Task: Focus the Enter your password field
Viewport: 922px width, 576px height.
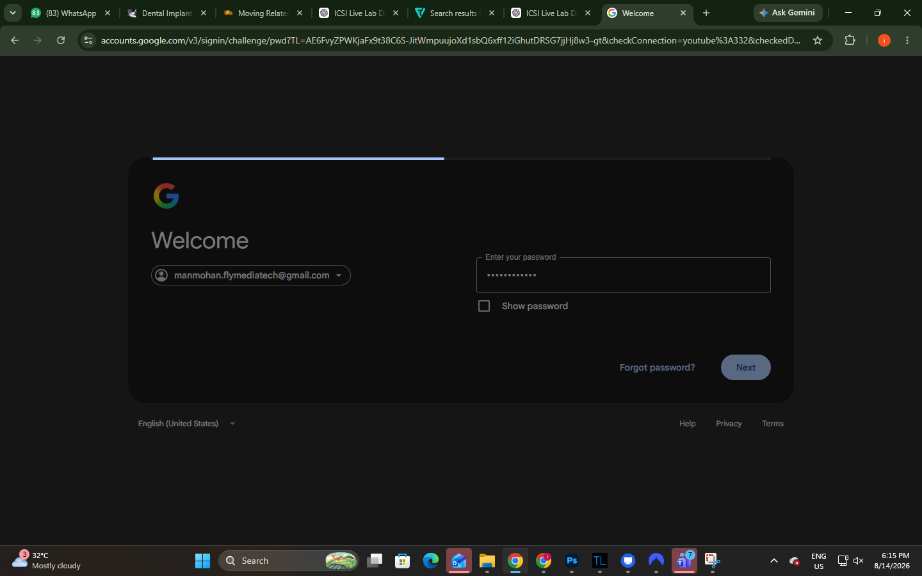Action: click(x=623, y=275)
